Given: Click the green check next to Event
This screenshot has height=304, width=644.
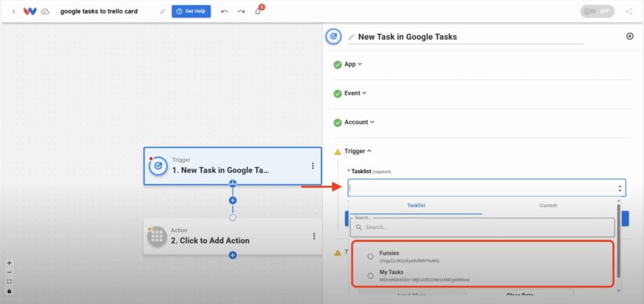Looking at the screenshot, I should pos(338,94).
